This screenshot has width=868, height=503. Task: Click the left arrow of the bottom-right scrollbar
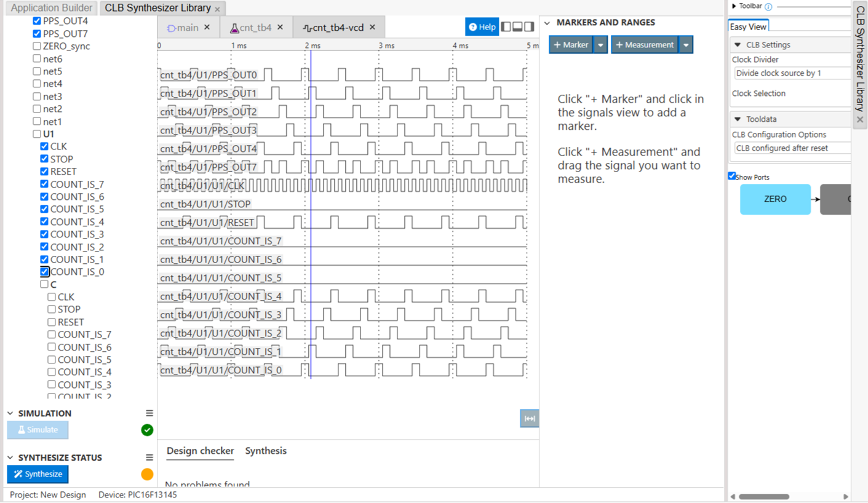733,497
